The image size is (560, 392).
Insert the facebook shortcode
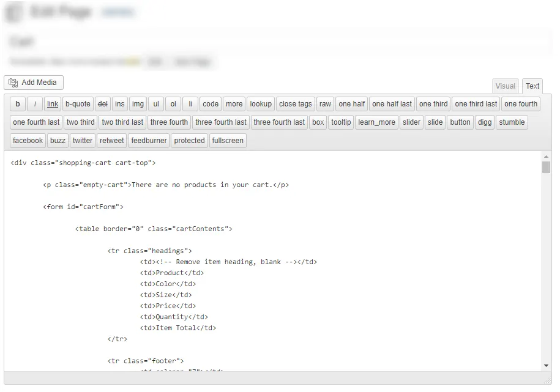coord(28,140)
